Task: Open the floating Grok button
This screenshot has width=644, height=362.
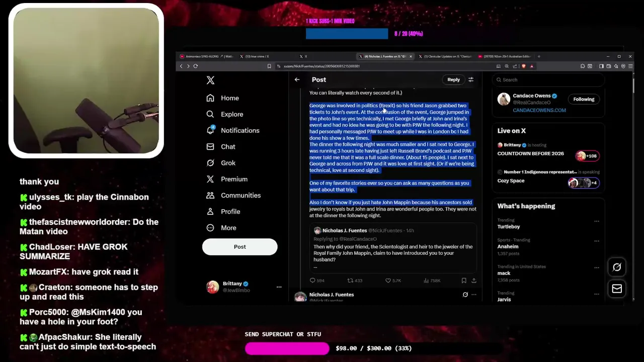Action: coord(617,267)
